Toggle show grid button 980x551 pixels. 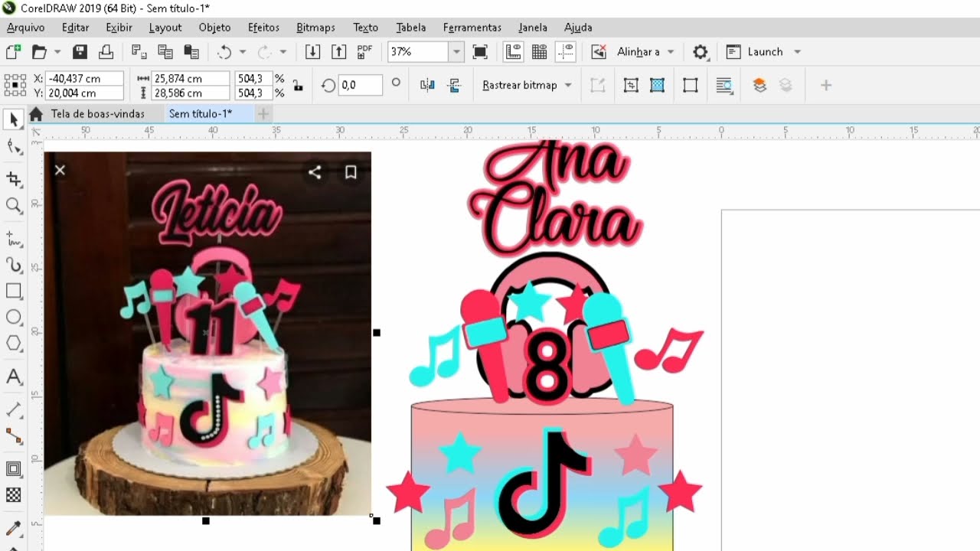point(539,52)
